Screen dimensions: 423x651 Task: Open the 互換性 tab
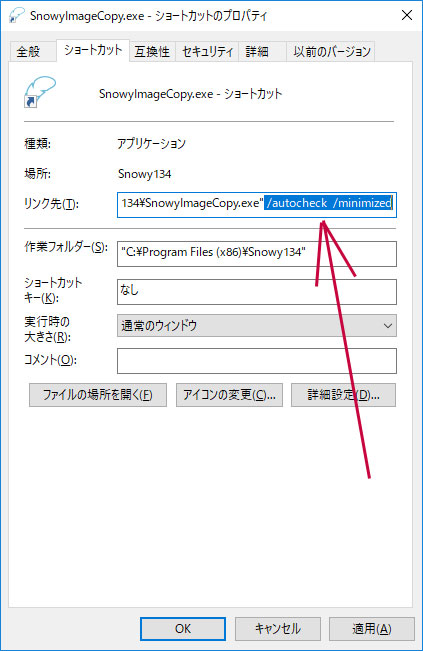[152, 51]
